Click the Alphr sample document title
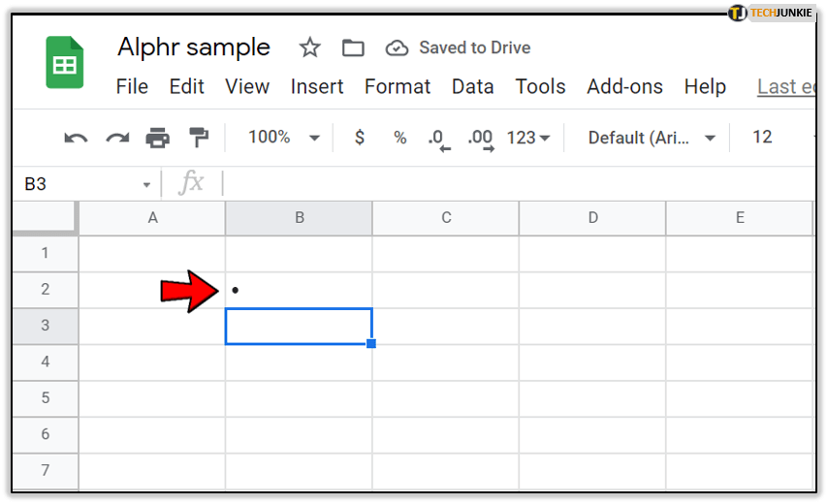828x504 pixels. [x=194, y=47]
